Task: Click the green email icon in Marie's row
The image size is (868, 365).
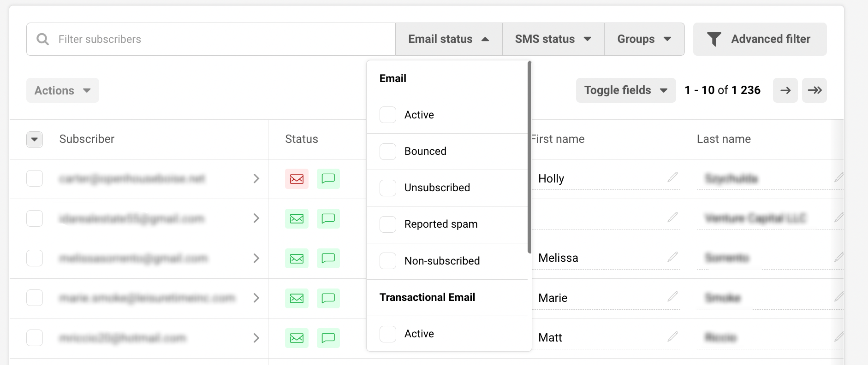Action: coord(297,298)
